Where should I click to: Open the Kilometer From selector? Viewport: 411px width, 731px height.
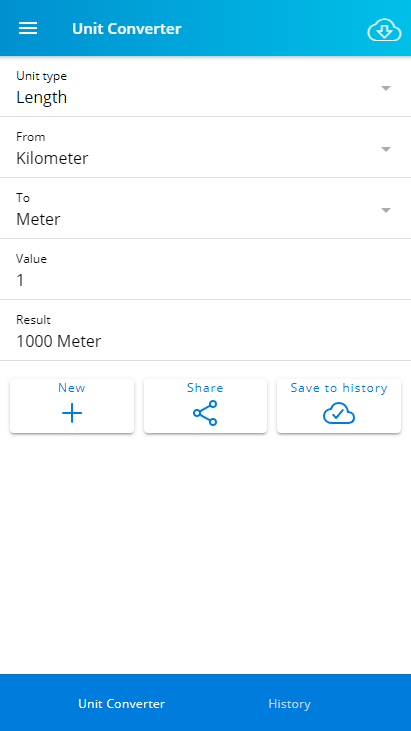206,147
